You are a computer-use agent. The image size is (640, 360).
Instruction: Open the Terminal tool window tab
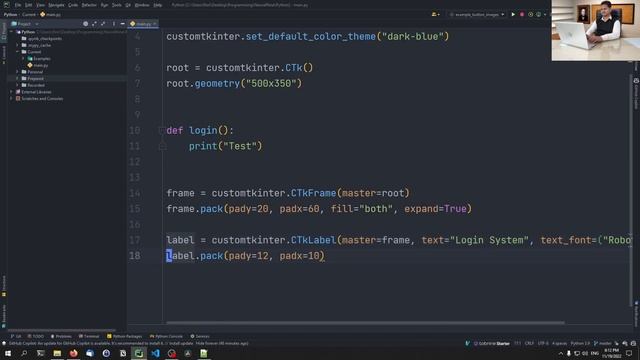(x=89, y=336)
